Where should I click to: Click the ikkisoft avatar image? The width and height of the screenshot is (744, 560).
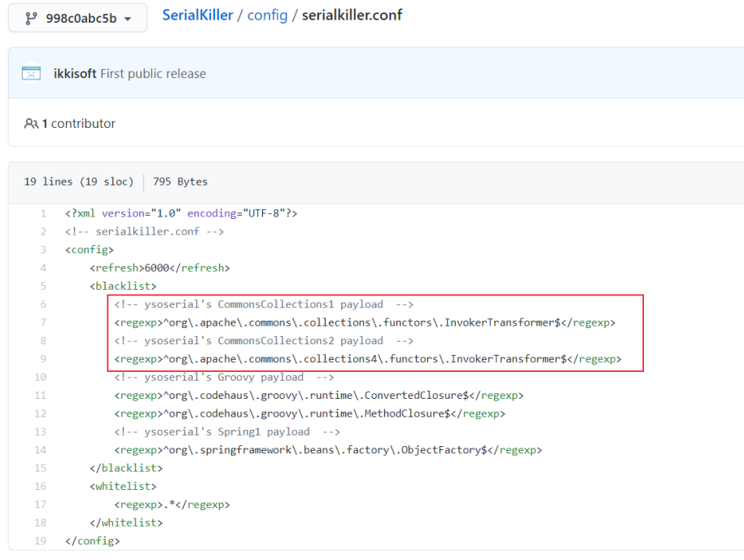32,73
